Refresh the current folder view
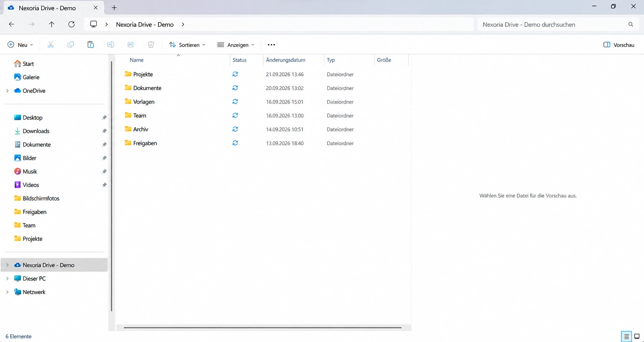644x342 pixels. [72, 24]
